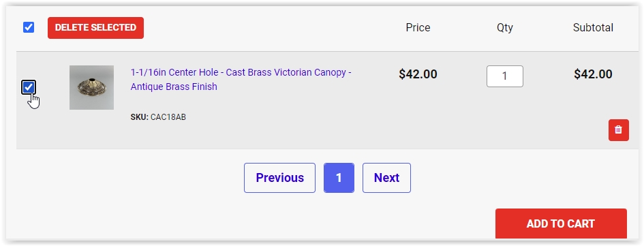This screenshot has height=246, width=644.
Task: Click the Subtotal column header
Action: (593, 27)
